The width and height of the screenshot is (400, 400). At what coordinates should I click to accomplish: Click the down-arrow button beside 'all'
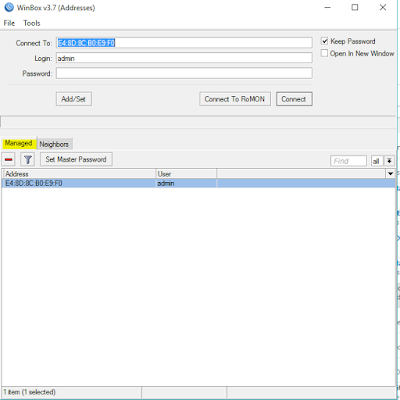[389, 161]
